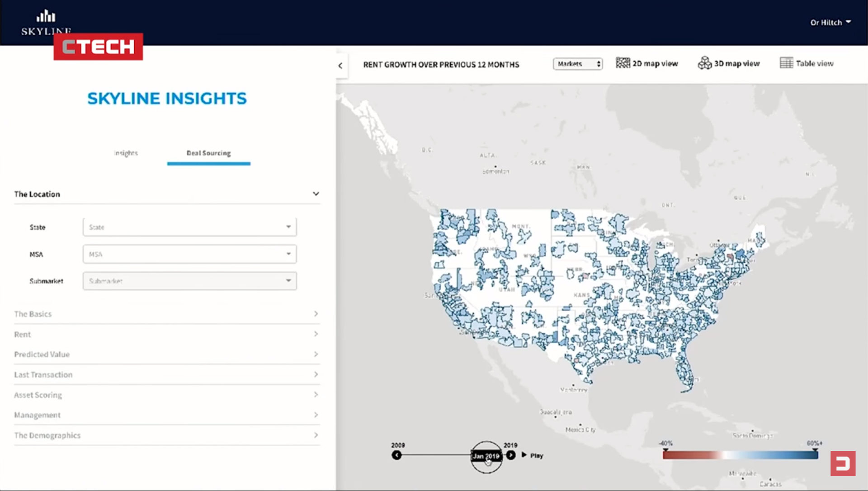The image size is (868, 491).
Task: Open the MSA dropdown
Action: 190,254
